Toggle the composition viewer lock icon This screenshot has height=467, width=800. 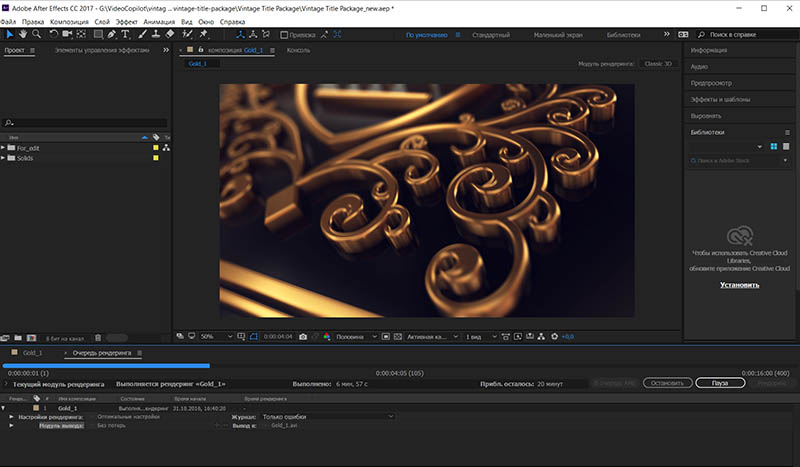201,50
